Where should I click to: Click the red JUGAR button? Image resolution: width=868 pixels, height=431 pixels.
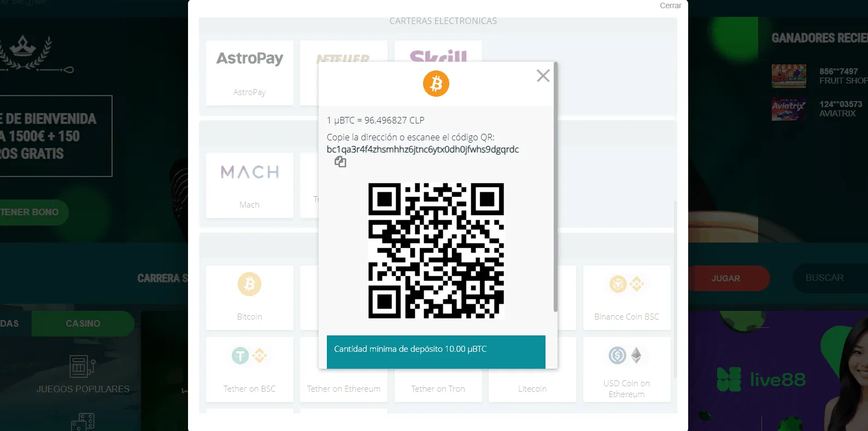click(x=725, y=278)
